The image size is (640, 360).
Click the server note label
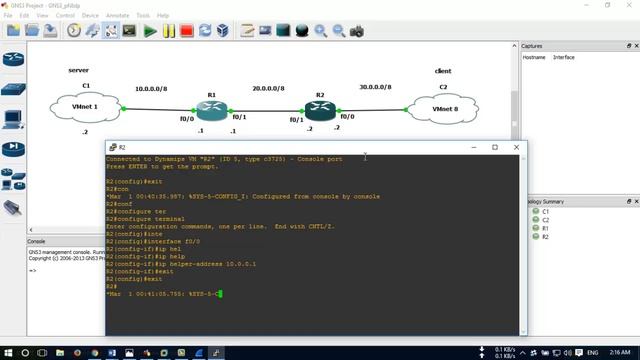(x=78, y=70)
